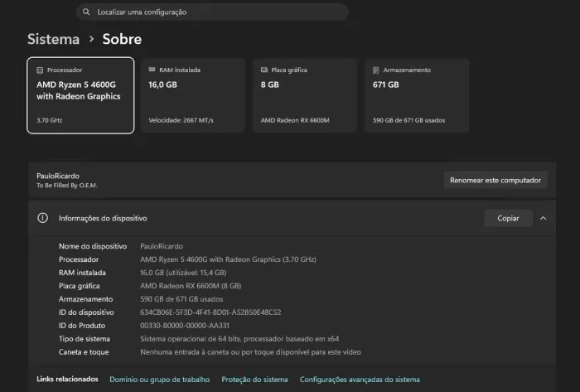Go back to Sistema in breadcrumb

point(53,39)
